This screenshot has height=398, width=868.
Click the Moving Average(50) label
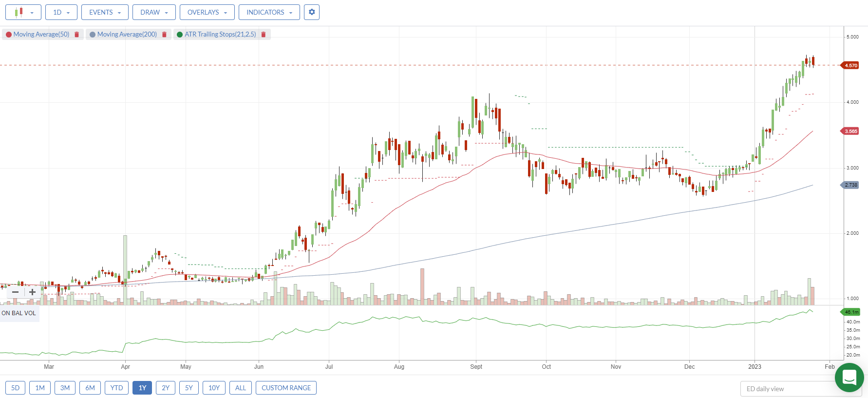[41, 35]
